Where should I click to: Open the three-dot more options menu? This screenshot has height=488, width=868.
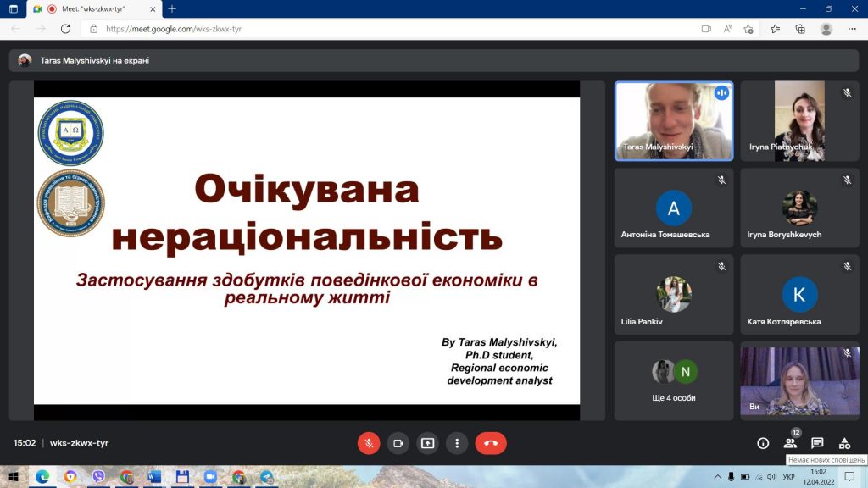[457, 443]
